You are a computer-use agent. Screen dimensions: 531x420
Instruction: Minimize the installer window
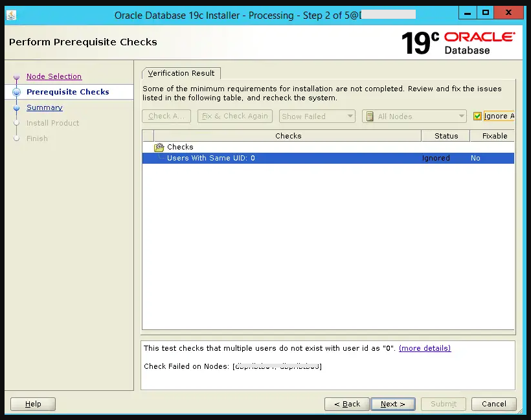(x=468, y=13)
